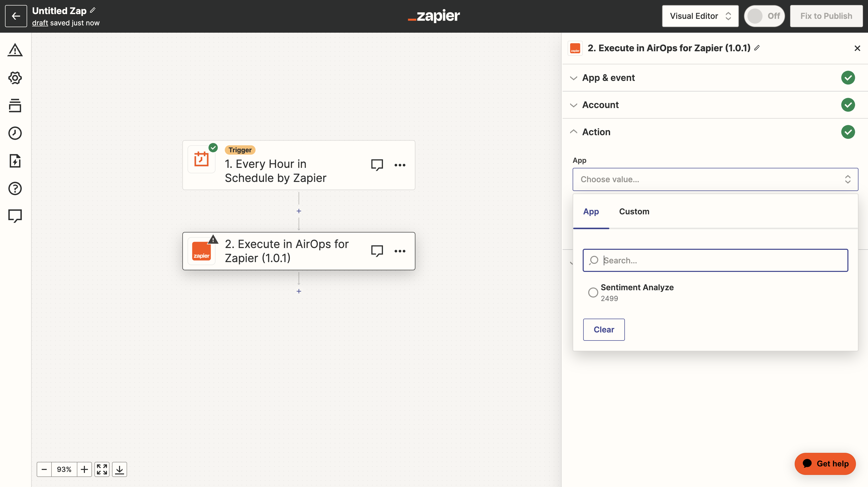Toggle the Zap On/Off switch
868x487 pixels.
pos(764,16)
